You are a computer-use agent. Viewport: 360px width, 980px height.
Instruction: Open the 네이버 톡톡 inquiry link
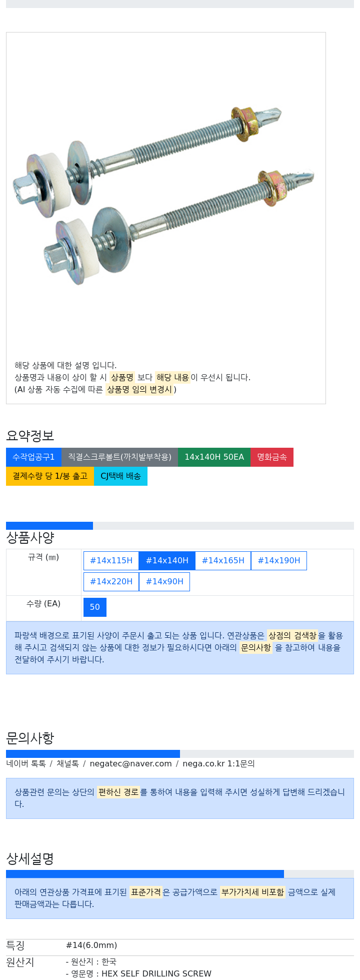pos(26,764)
